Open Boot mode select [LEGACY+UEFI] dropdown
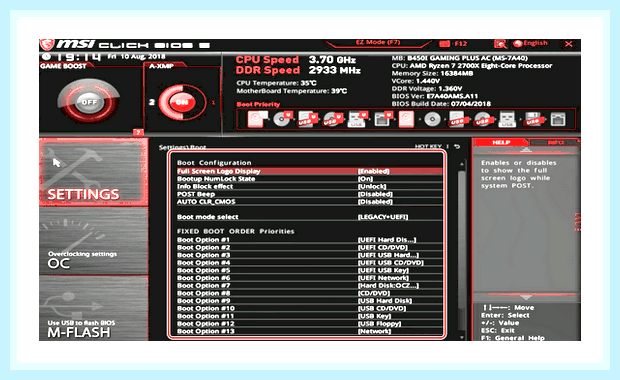The image size is (620, 380). (x=383, y=217)
